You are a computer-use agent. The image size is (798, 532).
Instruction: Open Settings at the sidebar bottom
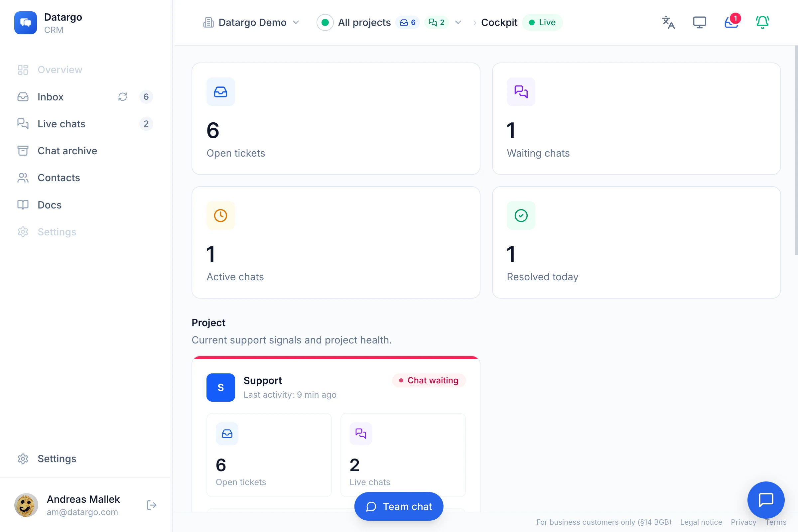pos(85,459)
